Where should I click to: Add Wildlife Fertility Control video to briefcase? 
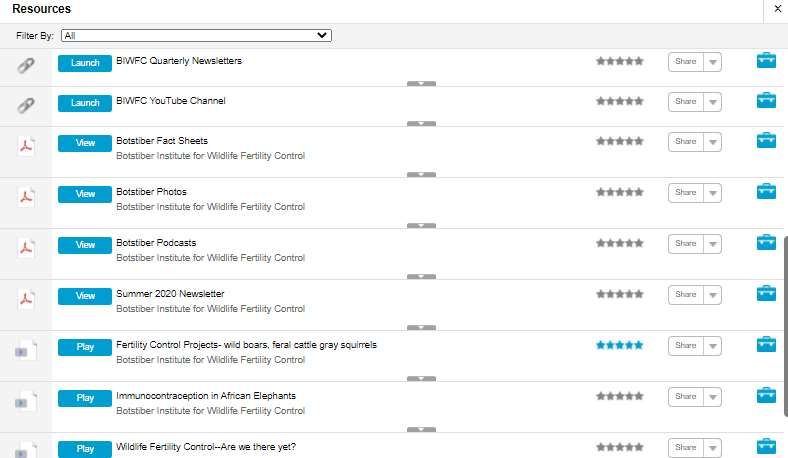point(766,446)
